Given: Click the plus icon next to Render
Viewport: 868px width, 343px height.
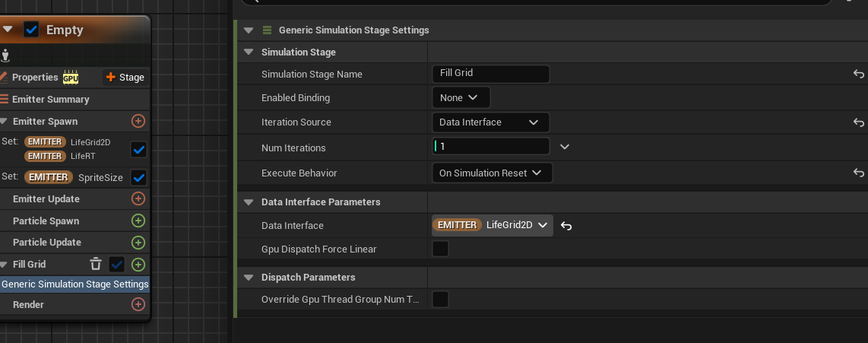Looking at the screenshot, I should (x=138, y=304).
